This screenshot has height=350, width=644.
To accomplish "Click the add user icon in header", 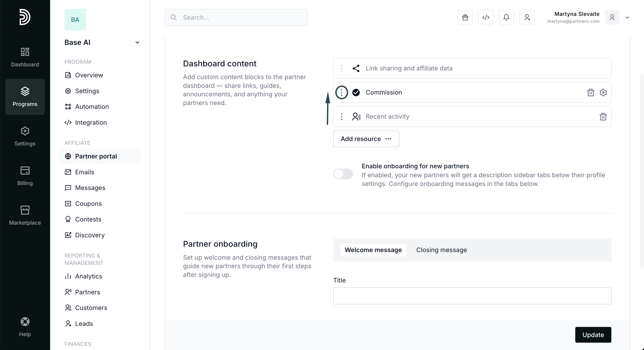I will 527,17.
